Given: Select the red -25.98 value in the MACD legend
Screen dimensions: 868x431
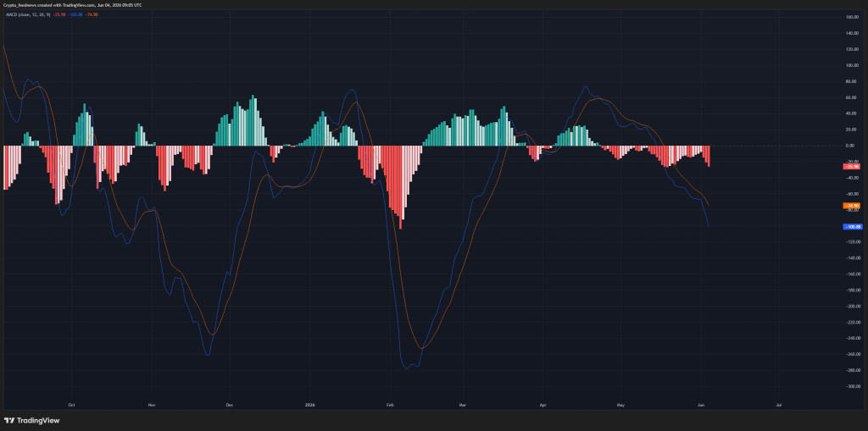Looking at the screenshot, I should point(59,15).
